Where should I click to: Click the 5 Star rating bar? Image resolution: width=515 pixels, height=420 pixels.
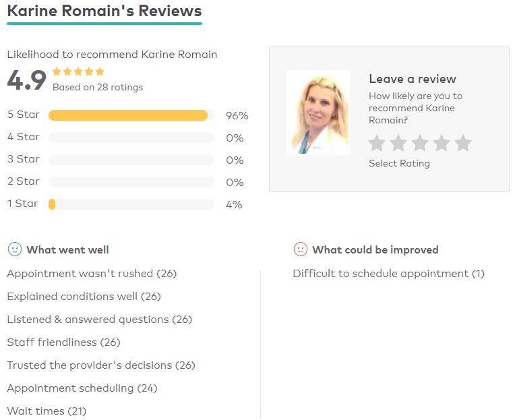131,115
